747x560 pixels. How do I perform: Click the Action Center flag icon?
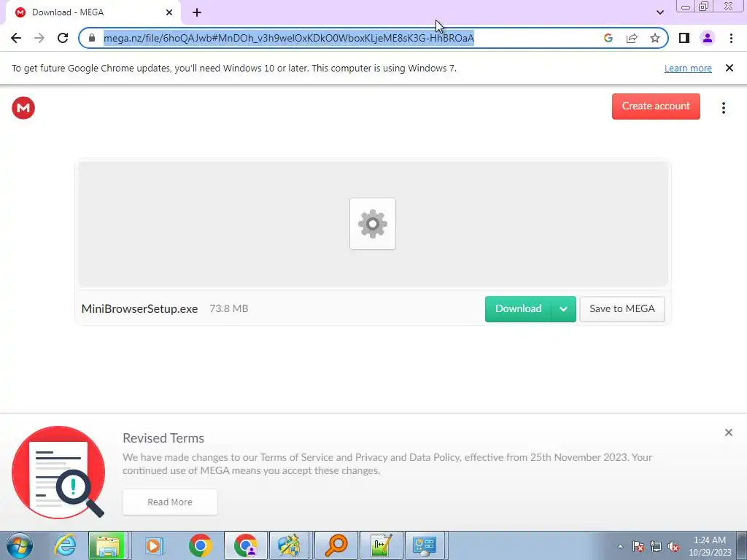coord(638,547)
